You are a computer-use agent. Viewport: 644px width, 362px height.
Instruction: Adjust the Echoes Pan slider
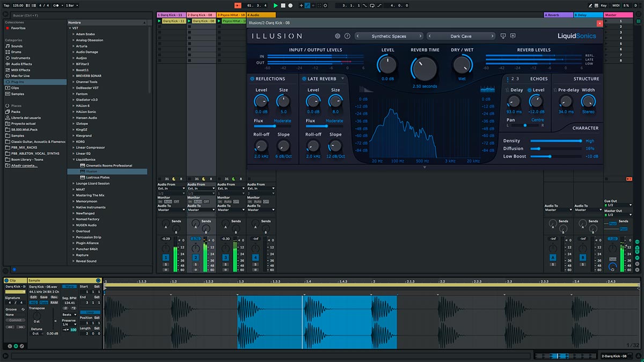(x=525, y=125)
